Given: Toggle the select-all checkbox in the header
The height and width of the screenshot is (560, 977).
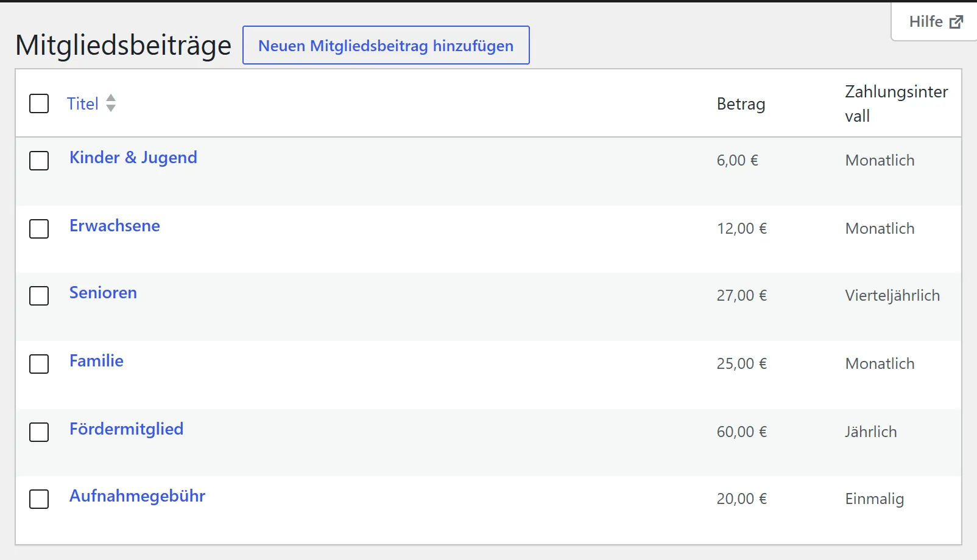Looking at the screenshot, I should pos(39,103).
